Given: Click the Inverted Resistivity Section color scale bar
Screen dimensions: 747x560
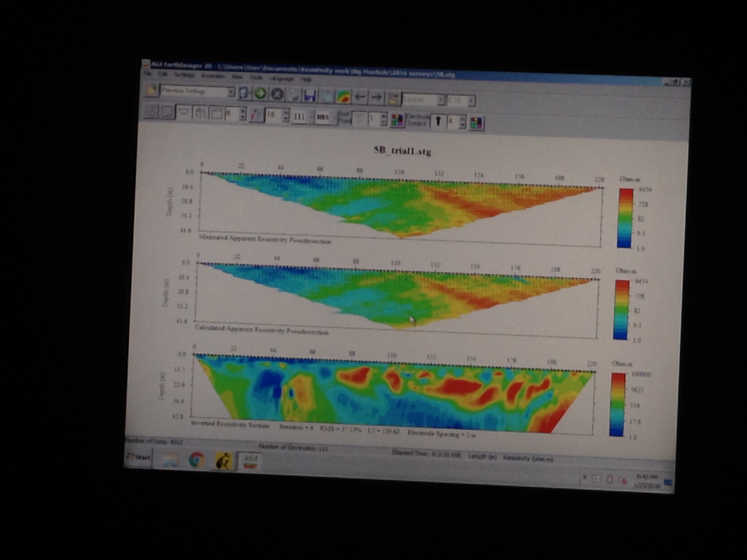Looking at the screenshot, I should coord(618,404).
